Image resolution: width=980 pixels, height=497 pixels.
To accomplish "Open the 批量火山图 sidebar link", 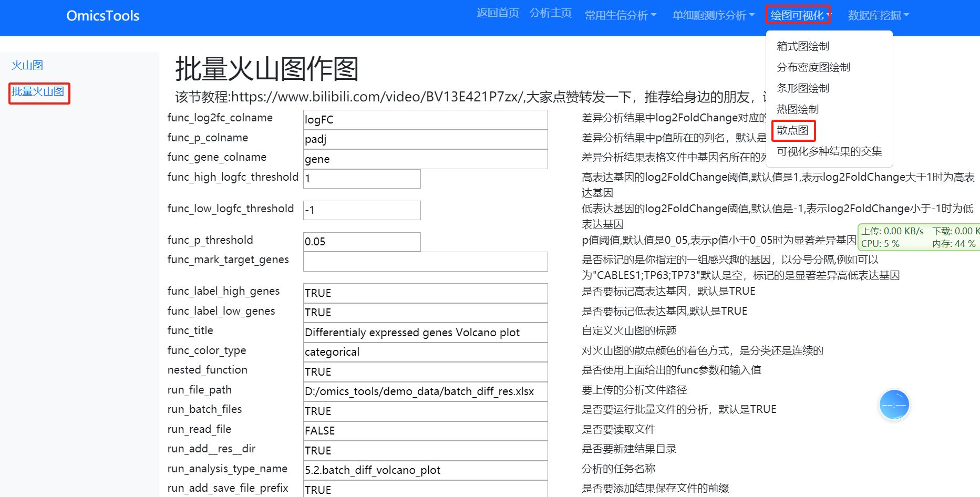I will click(39, 92).
